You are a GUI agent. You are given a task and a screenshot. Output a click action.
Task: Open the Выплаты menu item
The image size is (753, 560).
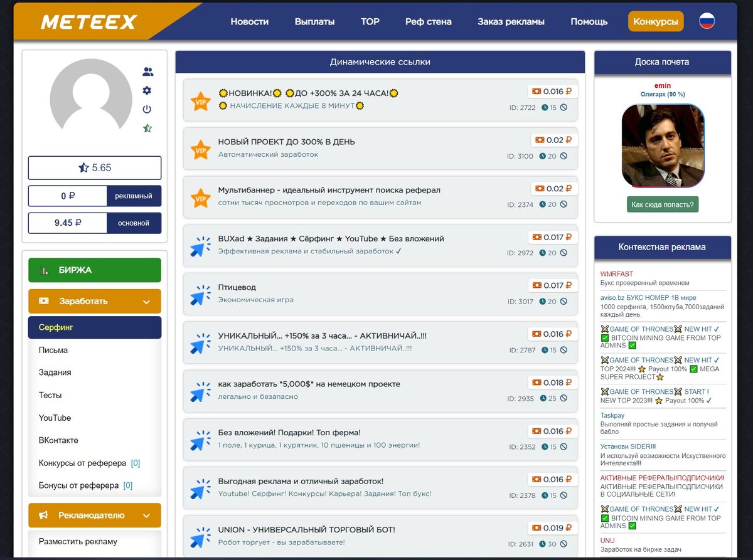tap(314, 21)
